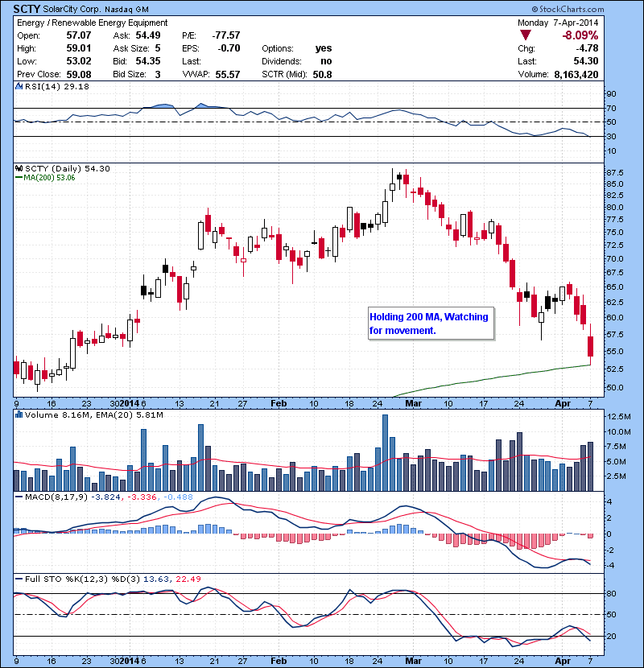Click the VWAP value 55.57
The width and height of the screenshot is (644, 668).
coord(228,75)
